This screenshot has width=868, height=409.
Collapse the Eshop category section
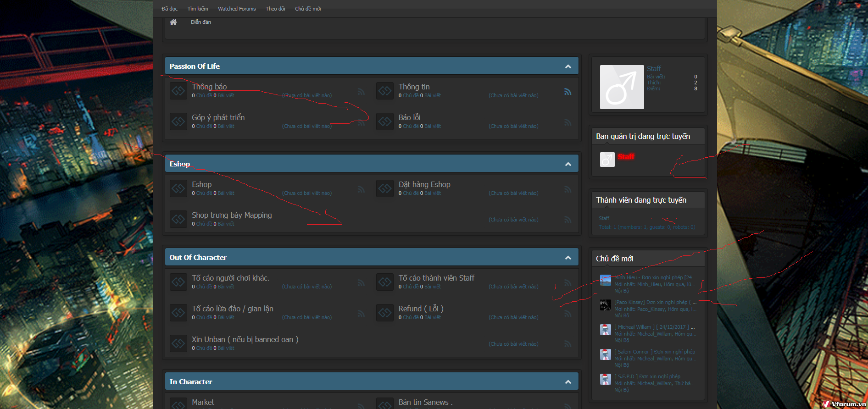pos(568,164)
